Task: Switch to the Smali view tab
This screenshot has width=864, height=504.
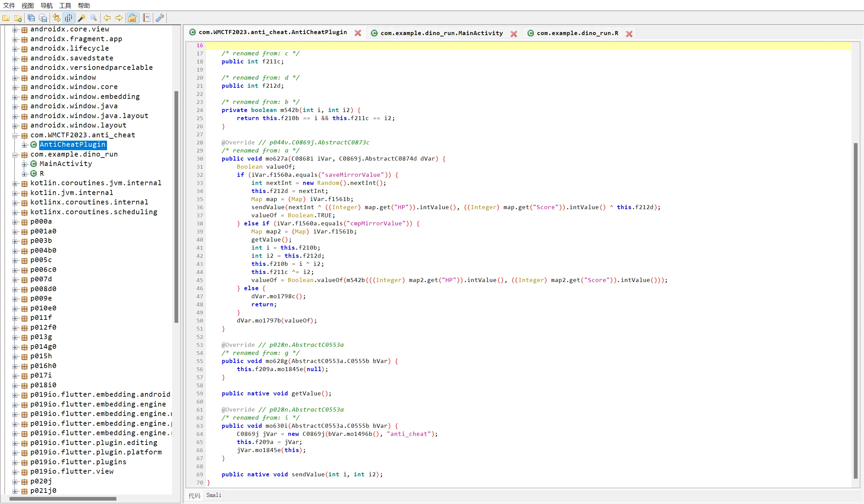Action: 214,495
